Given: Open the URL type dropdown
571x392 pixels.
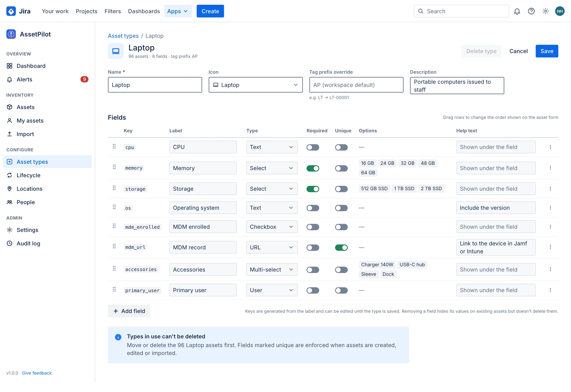Looking at the screenshot, I should 272,248.
